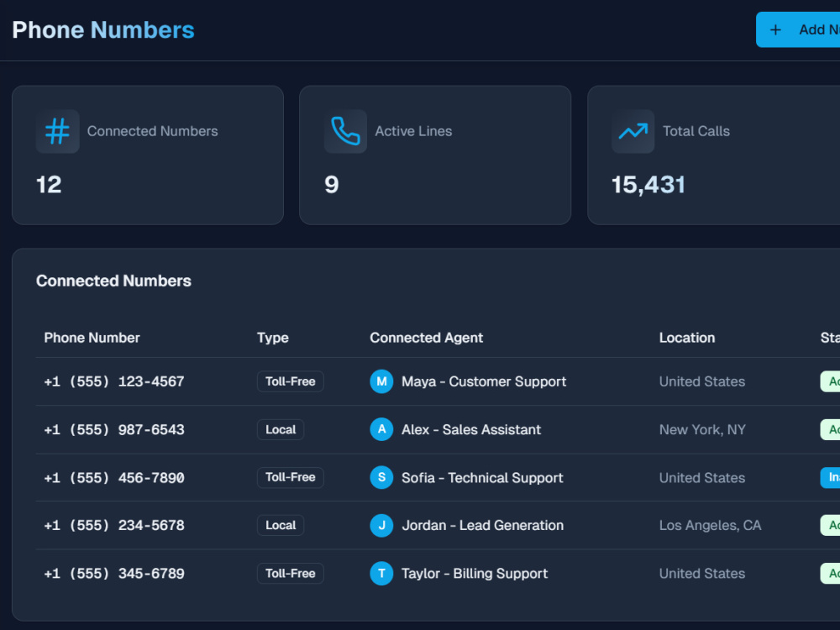Click the Toll-Free badge for +1 (555) 456-7890
840x630 pixels.
[291, 477]
